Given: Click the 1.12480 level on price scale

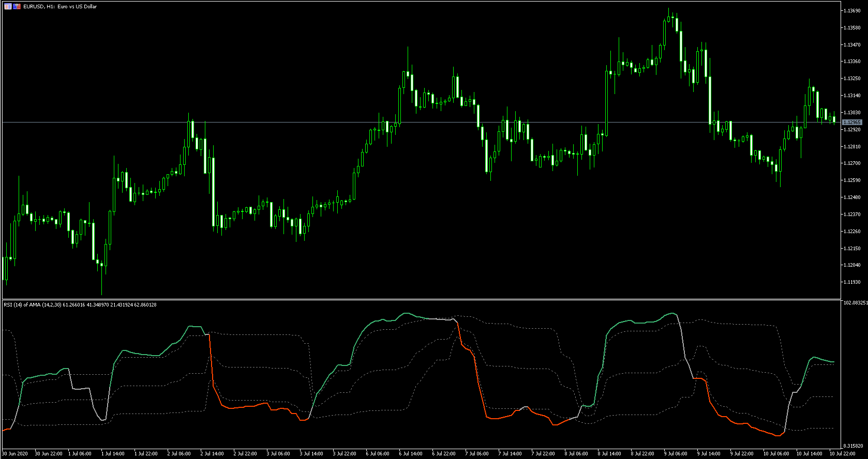Looking at the screenshot, I should [x=852, y=197].
